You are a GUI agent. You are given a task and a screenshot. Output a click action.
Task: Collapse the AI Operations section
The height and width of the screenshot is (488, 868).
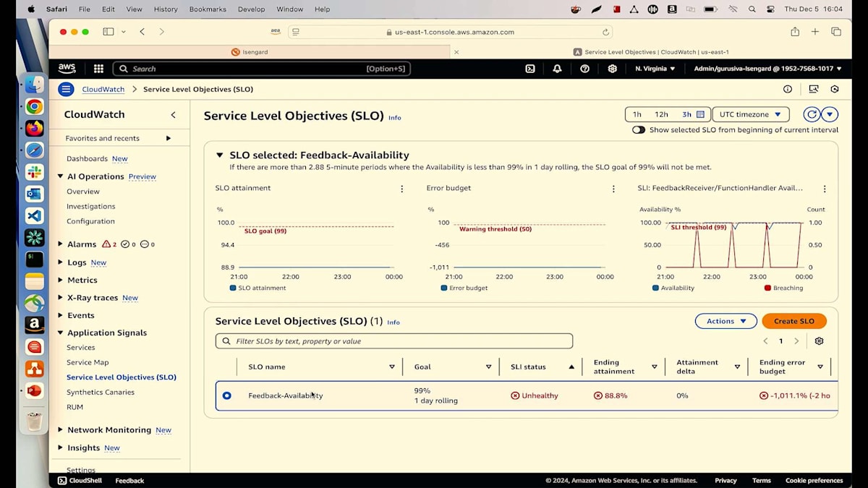click(61, 176)
